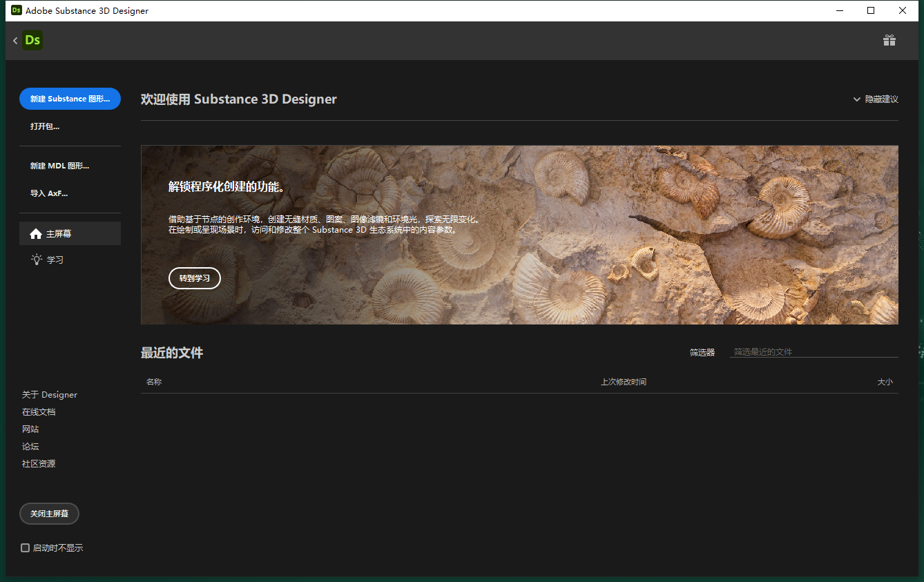Import an AxF file via 导入 AxF
Screen dimensions: 924x582
(50, 193)
